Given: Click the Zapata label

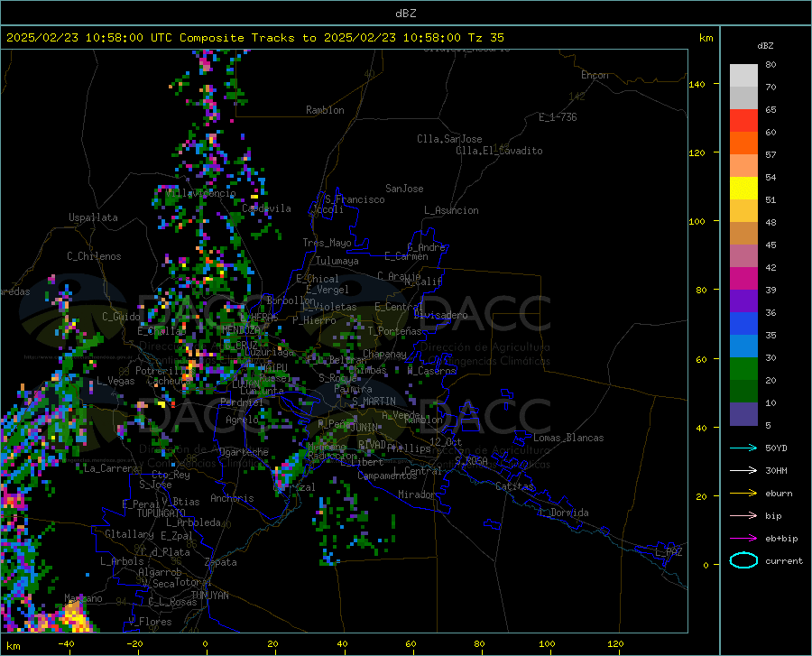Looking at the screenshot, I should 221,562.
